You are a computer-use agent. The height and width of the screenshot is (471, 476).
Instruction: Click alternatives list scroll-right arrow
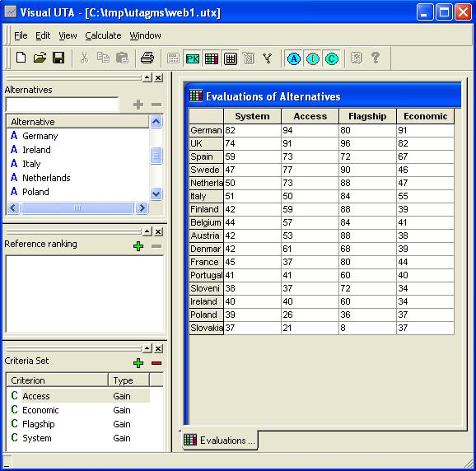[x=142, y=208]
